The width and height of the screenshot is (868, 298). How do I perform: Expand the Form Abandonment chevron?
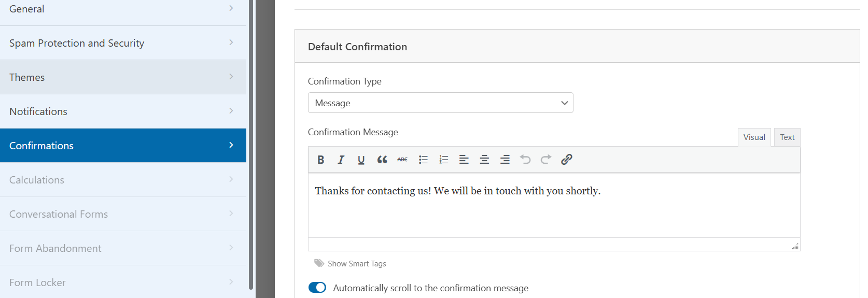click(231, 248)
